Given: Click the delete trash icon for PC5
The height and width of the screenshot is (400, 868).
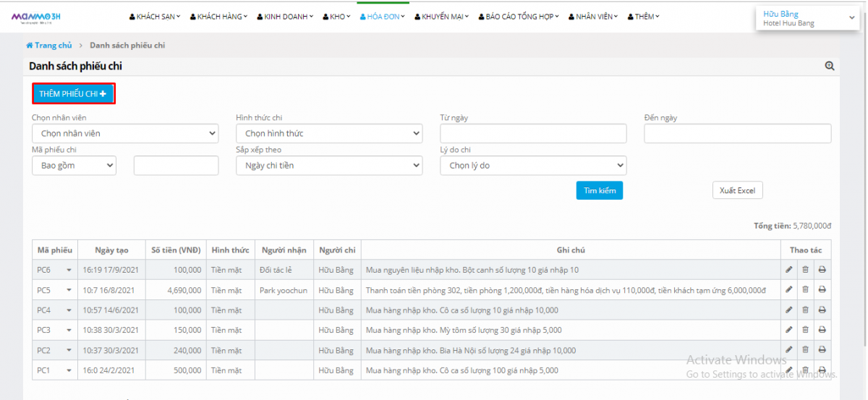Looking at the screenshot, I should (805, 290).
